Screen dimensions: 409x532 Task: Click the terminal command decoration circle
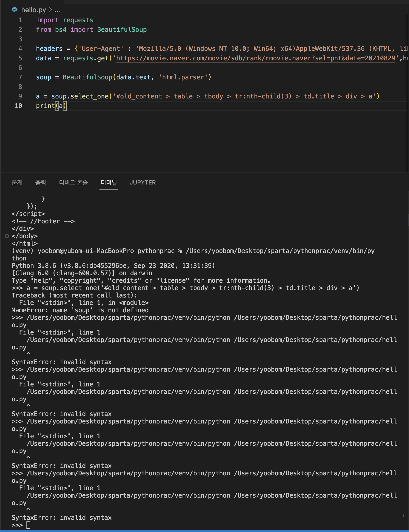tap(7, 236)
